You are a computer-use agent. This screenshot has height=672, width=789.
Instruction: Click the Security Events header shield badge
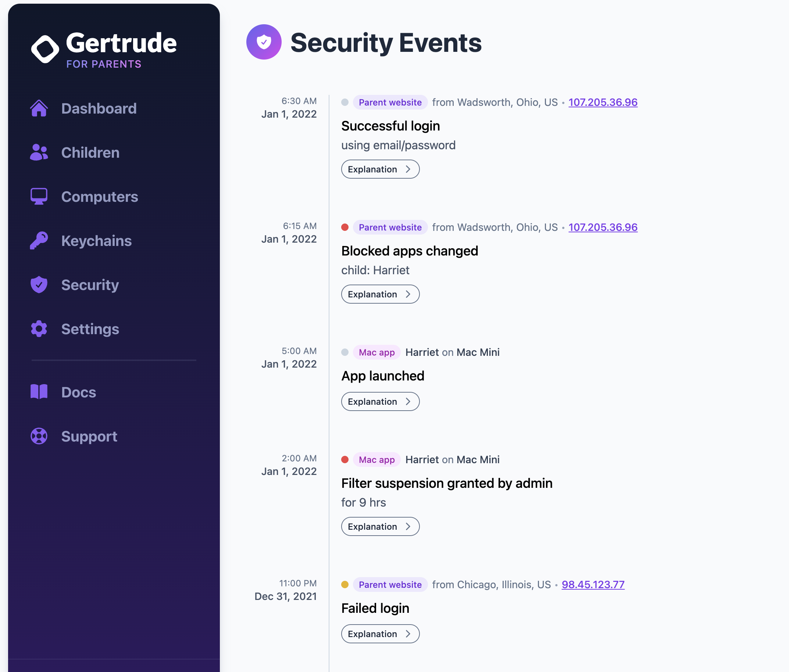coord(264,42)
